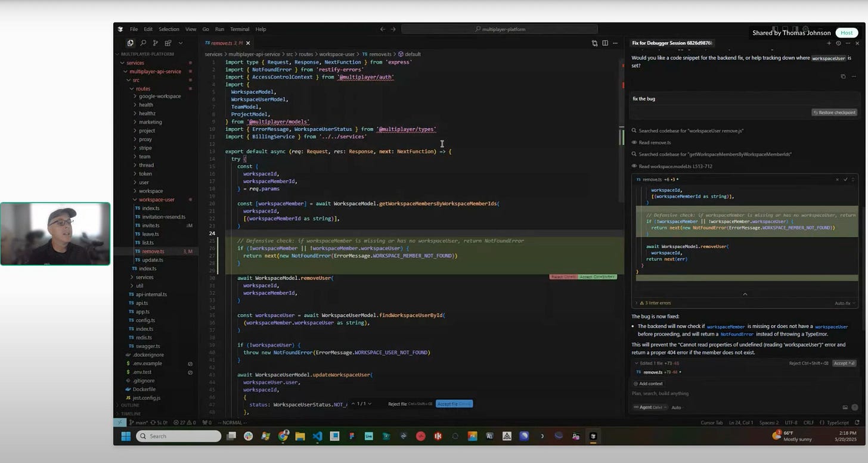This screenshot has width=868, height=463.
Task: Click Restore checkpoint button
Action: point(835,113)
